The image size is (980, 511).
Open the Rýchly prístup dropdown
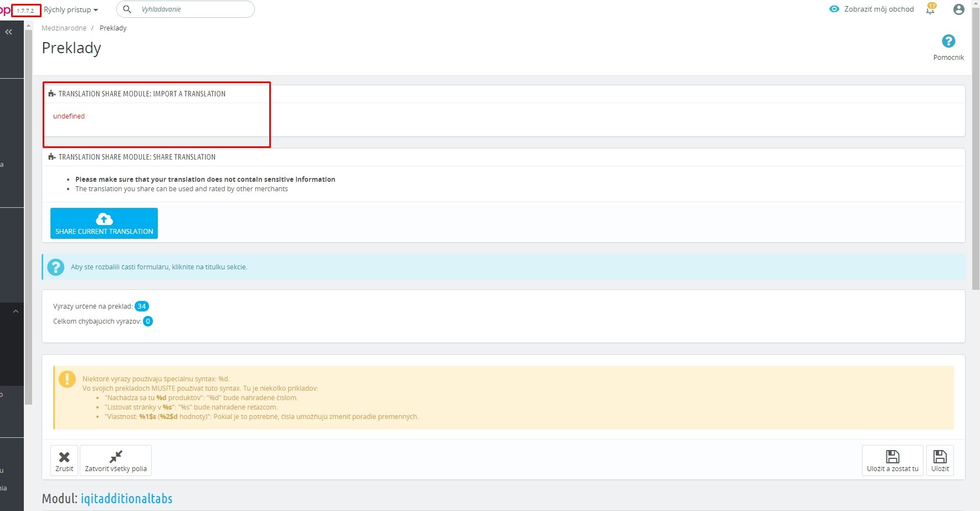[71, 10]
